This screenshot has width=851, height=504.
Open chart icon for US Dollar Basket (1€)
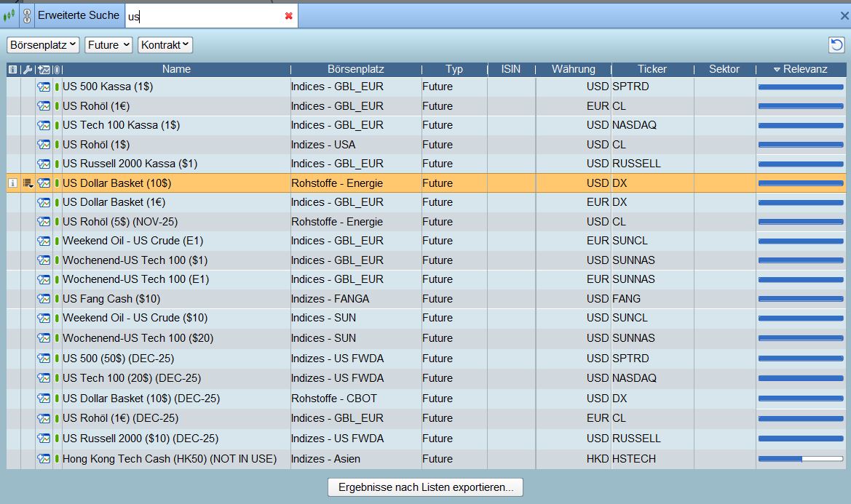pos(44,202)
